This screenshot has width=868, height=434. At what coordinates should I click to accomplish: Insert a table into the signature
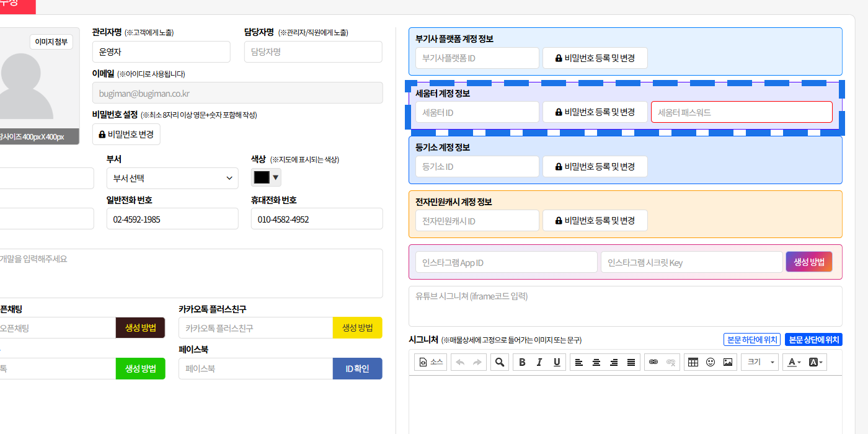(693, 362)
